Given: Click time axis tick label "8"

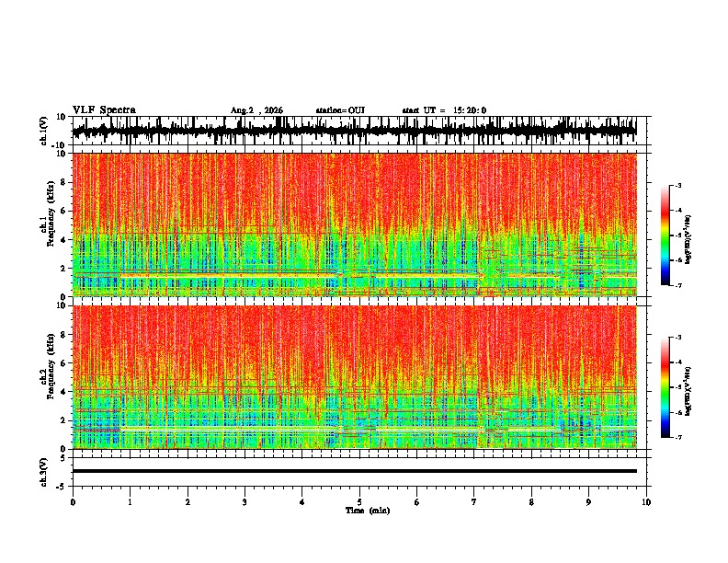Looking at the screenshot, I should (x=531, y=502).
